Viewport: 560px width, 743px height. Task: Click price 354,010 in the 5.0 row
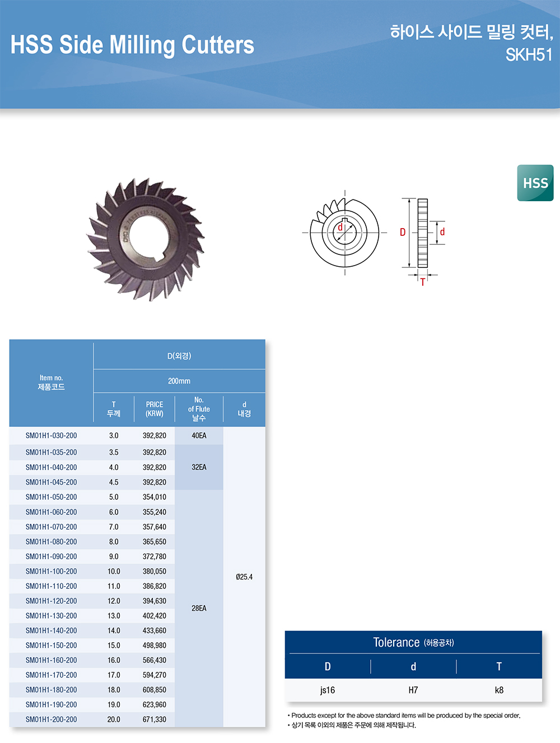tap(155, 497)
